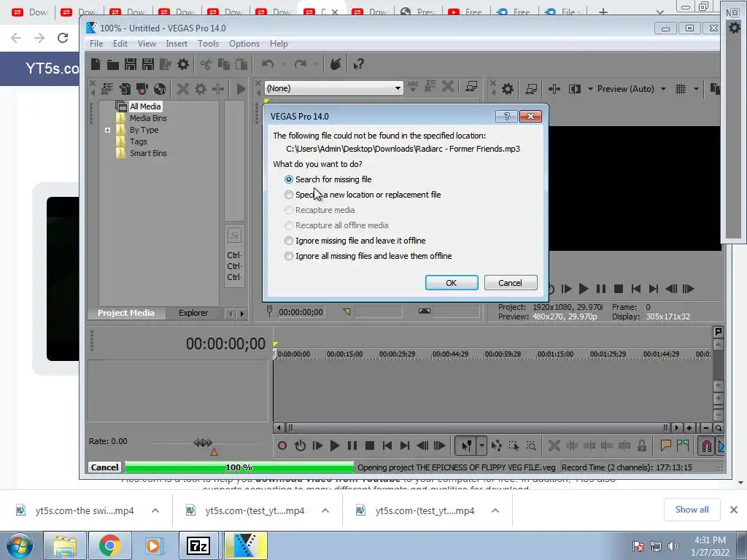
Task: Select the Media Bins tree folder
Action: pos(148,118)
